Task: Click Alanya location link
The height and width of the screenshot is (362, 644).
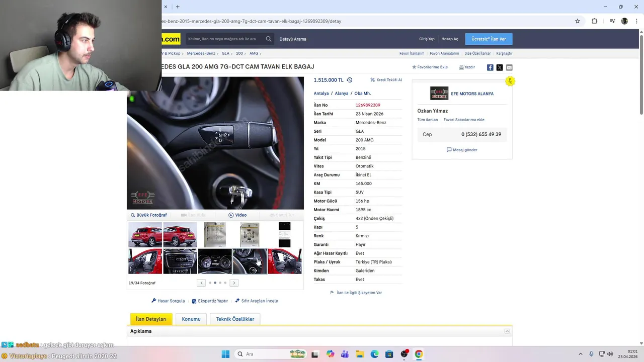Action: [342, 94]
